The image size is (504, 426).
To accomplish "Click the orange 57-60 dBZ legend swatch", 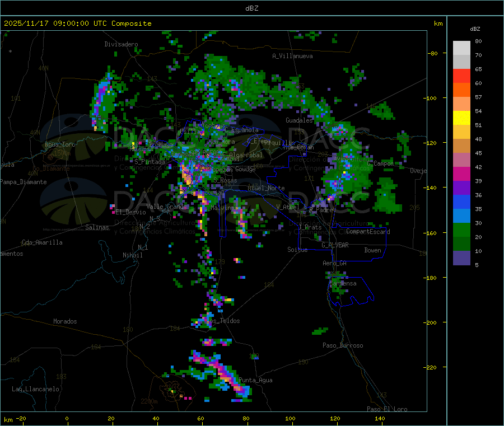I will click(461, 90).
